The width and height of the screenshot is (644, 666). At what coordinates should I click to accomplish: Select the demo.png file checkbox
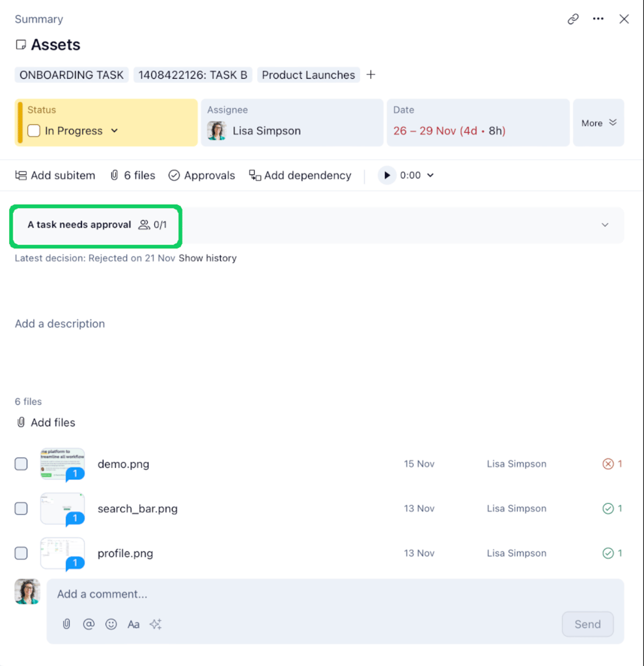tap(20, 464)
